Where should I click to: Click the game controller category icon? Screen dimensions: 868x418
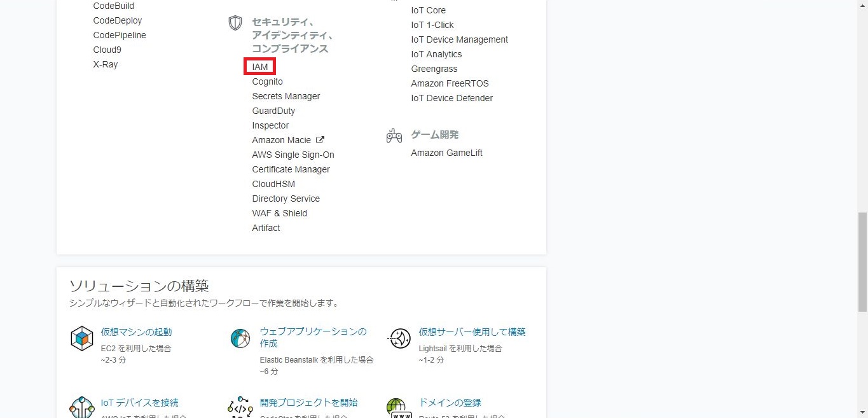394,136
